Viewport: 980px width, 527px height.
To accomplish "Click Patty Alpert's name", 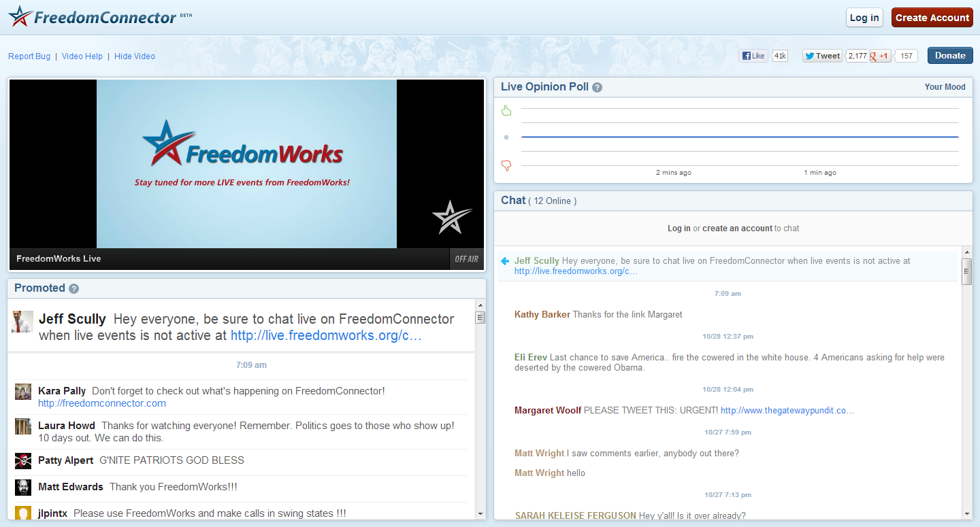I will [x=66, y=460].
